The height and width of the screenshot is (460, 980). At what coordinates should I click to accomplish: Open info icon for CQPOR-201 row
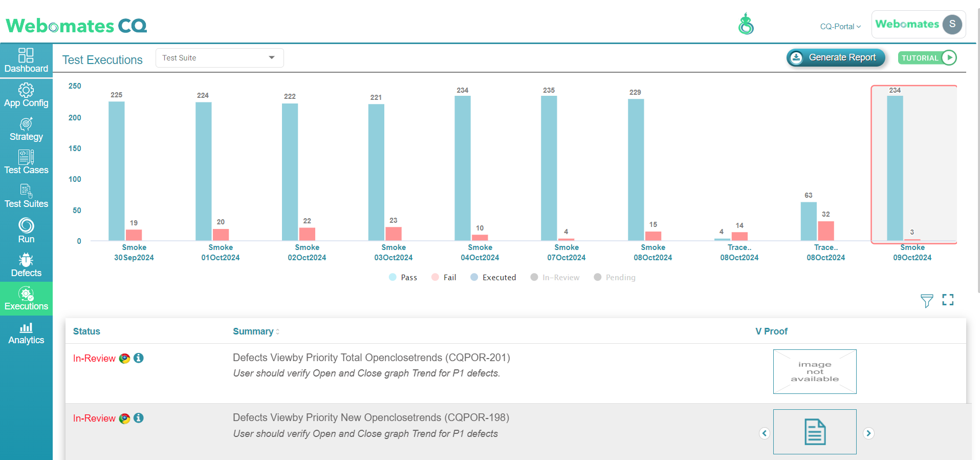tap(139, 358)
